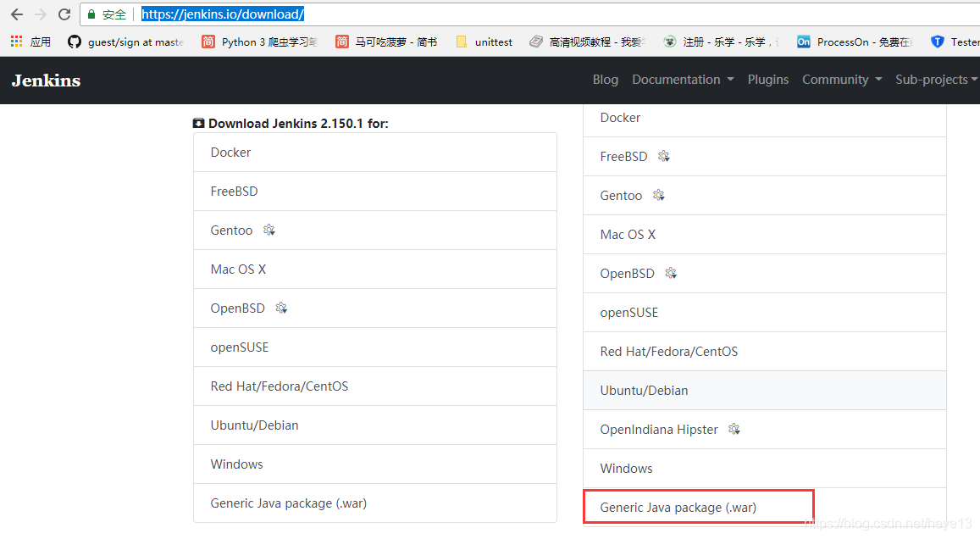
Task: Open the Python 3 crawler bookmark
Action: tap(259, 42)
